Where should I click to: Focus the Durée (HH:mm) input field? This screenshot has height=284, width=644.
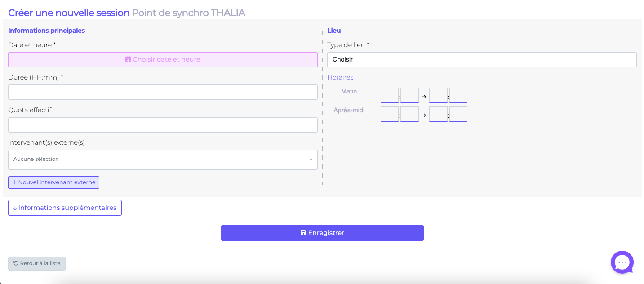(x=163, y=92)
